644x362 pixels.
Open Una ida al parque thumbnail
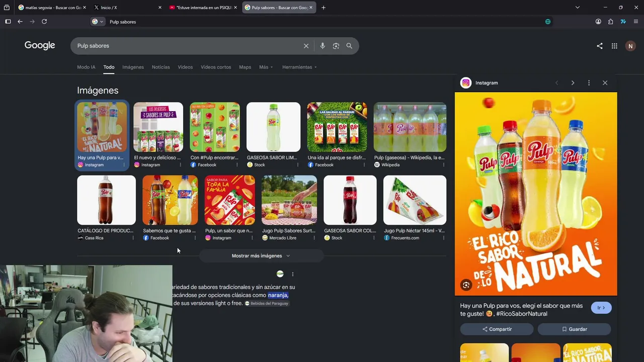pyautogui.click(x=337, y=127)
